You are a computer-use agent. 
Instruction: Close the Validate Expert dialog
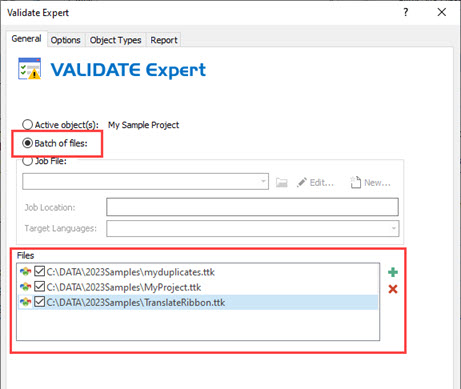click(442, 12)
